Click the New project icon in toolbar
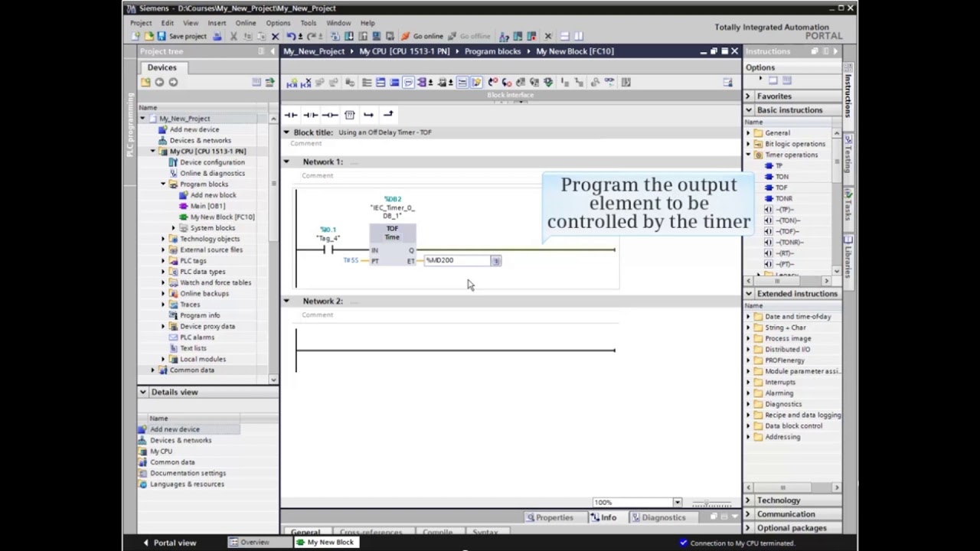 [x=136, y=36]
